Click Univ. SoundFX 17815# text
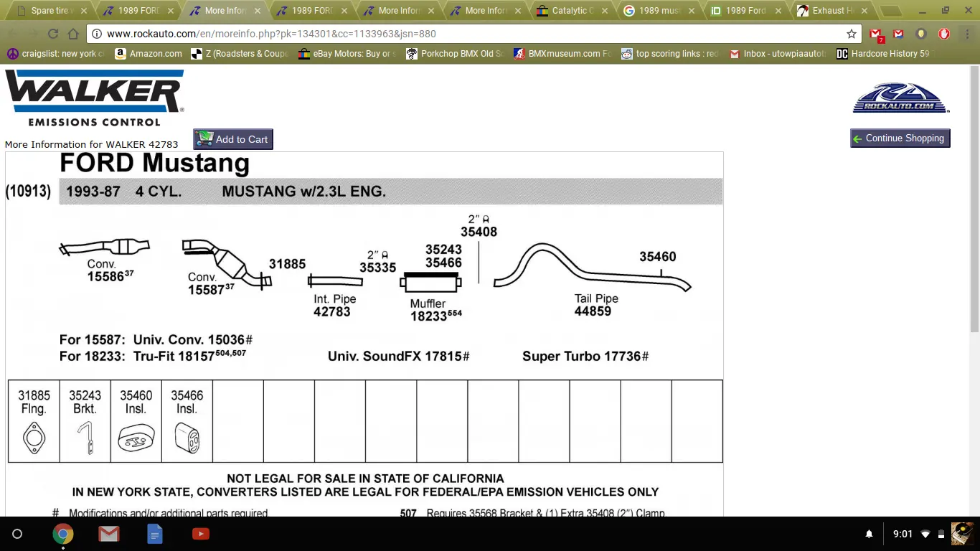980x551 pixels. point(398,356)
